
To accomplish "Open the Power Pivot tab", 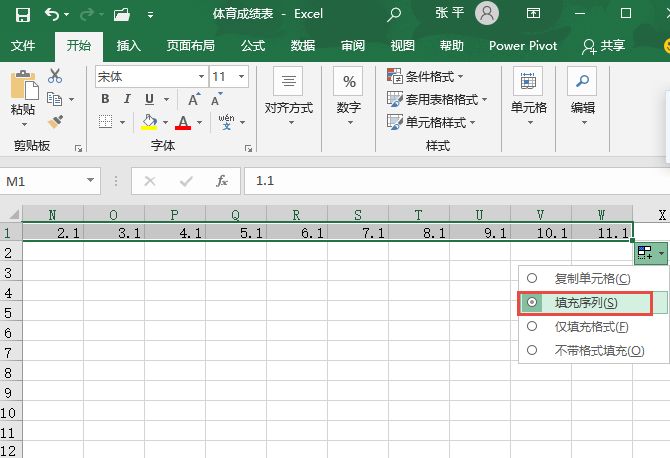I will tap(523, 45).
